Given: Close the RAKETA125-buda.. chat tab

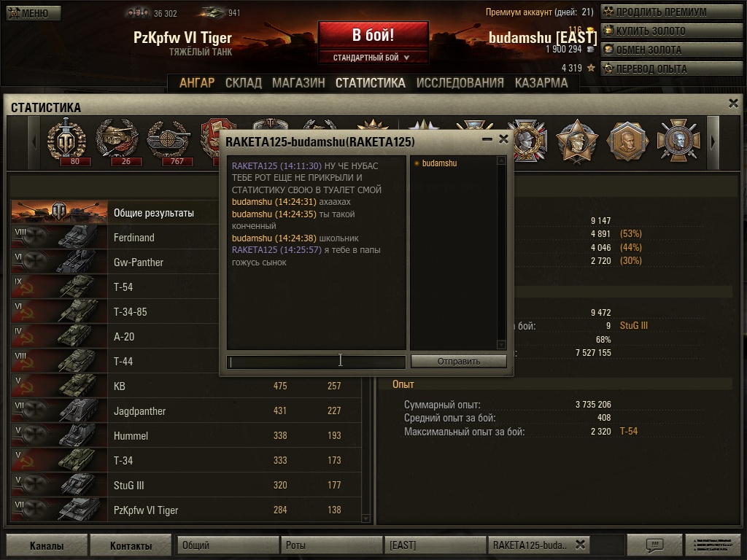Looking at the screenshot, I should point(580,544).
